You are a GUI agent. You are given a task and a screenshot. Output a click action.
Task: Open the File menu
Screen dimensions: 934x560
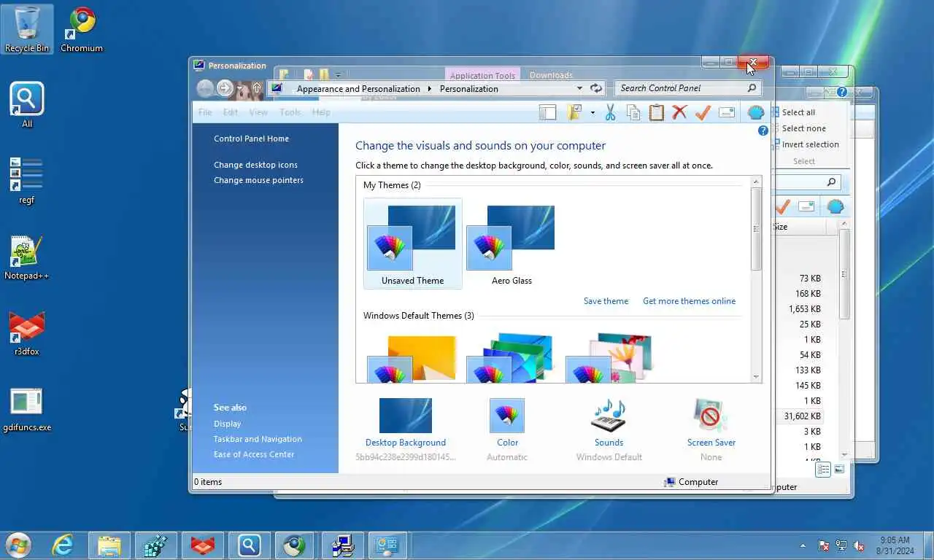pyautogui.click(x=205, y=112)
